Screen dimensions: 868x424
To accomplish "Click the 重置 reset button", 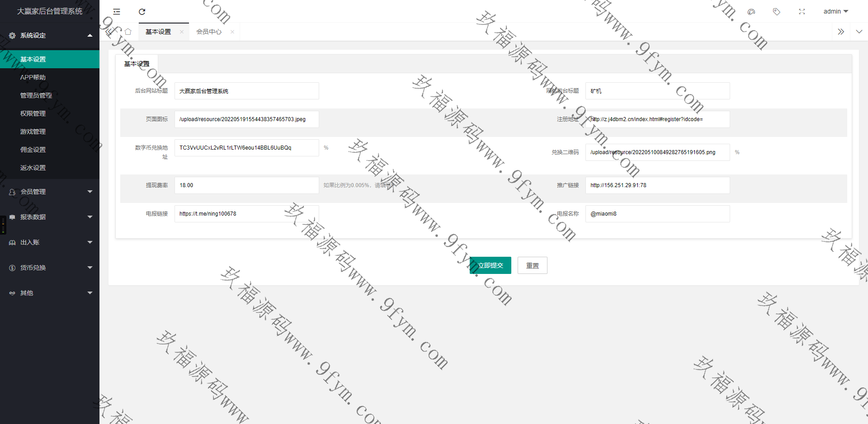I will (x=532, y=265).
